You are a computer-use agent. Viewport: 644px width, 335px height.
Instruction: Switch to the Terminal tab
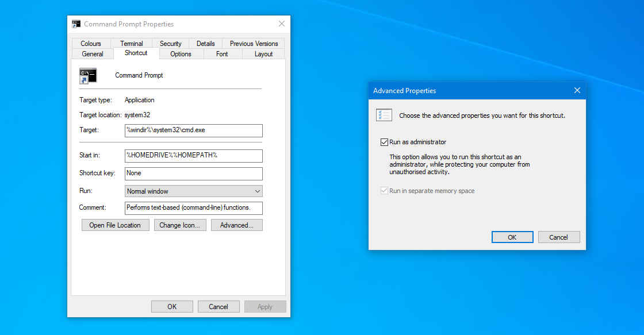pyautogui.click(x=132, y=44)
